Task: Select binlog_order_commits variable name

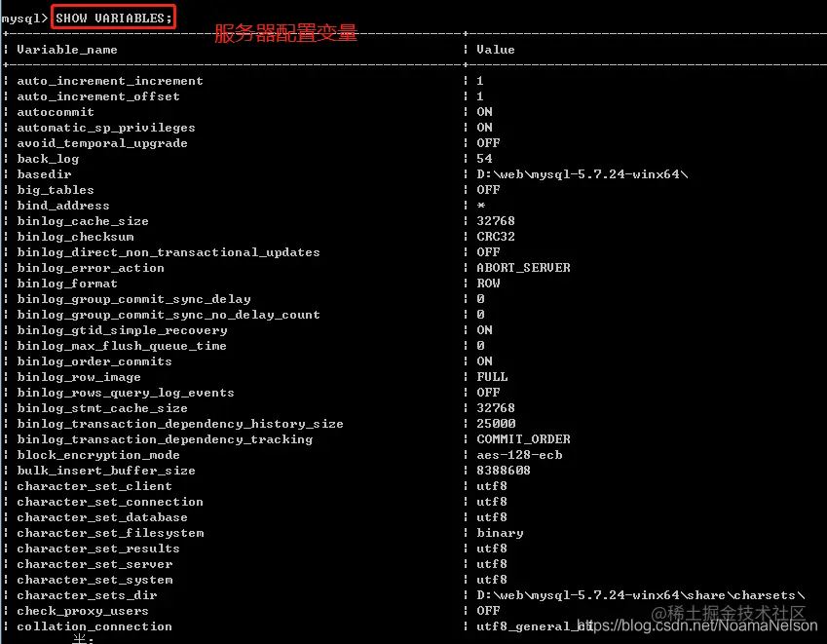Action: tap(94, 361)
